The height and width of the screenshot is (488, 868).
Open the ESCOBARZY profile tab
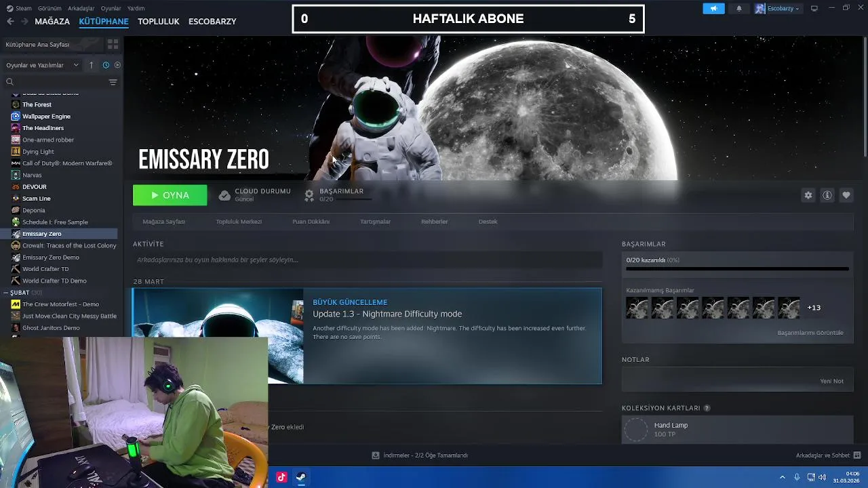pyautogui.click(x=212, y=21)
